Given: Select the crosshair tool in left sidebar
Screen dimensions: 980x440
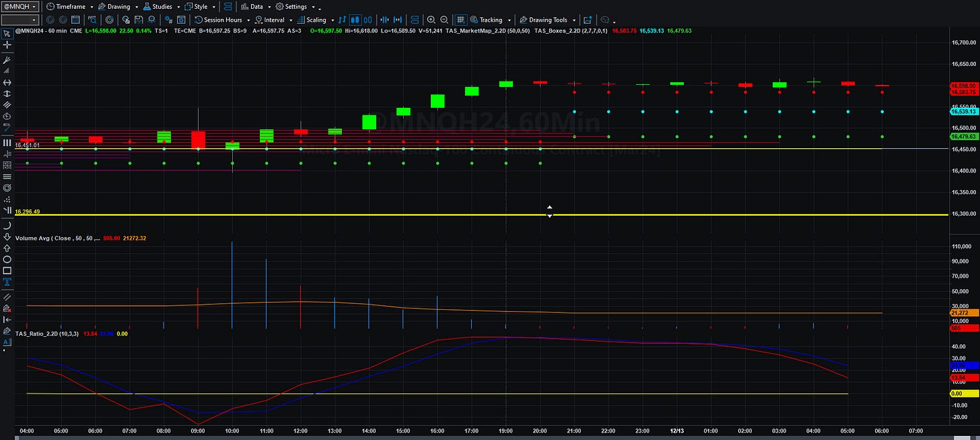Looking at the screenshot, I should (7, 44).
